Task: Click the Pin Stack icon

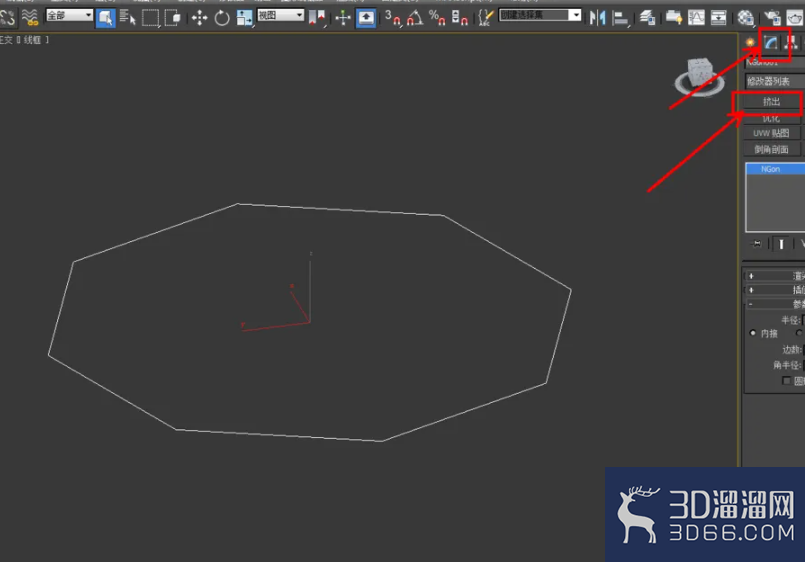Action: (x=756, y=244)
